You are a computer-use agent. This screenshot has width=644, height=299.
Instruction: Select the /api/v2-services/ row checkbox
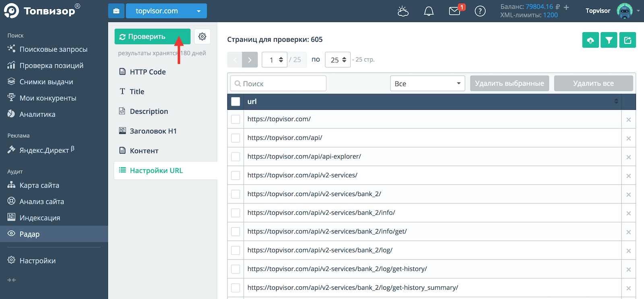[236, 176]
